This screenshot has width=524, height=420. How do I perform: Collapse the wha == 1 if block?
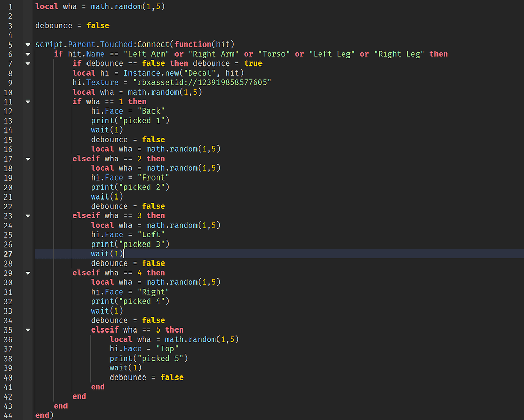(x=27, y=101)
